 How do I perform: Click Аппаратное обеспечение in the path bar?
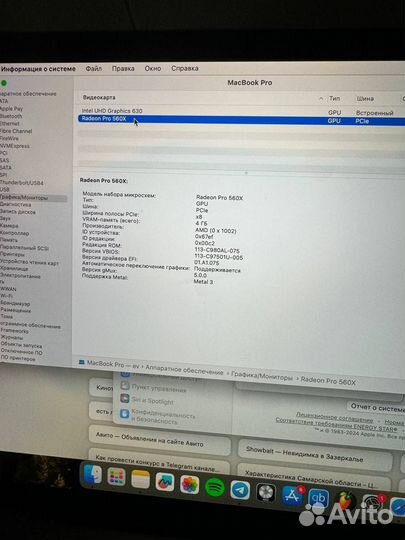pyautogui.click(x=184, y=369)
